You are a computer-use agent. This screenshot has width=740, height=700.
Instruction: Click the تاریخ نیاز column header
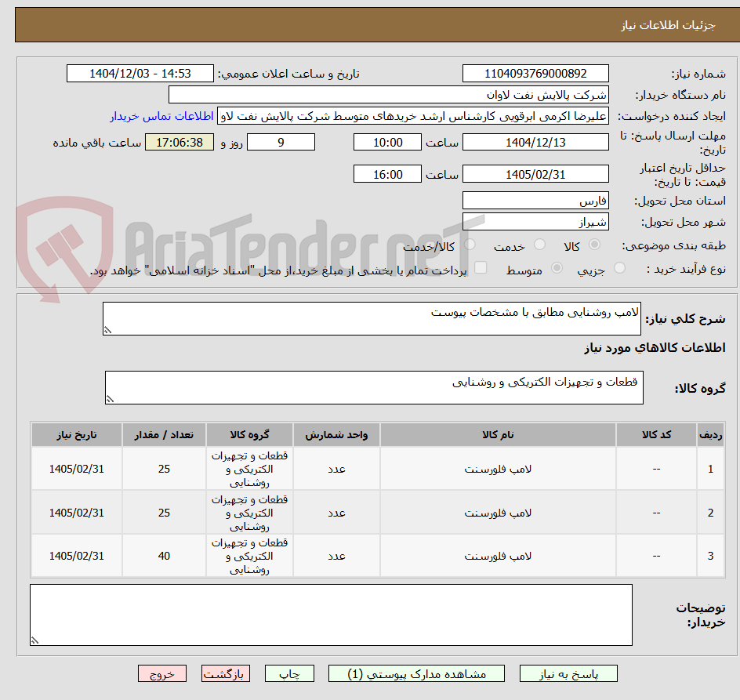(x=77, y=435)
